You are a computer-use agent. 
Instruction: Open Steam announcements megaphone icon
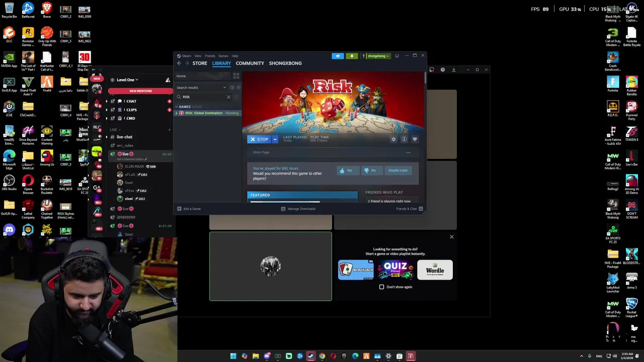pos(338,56)
